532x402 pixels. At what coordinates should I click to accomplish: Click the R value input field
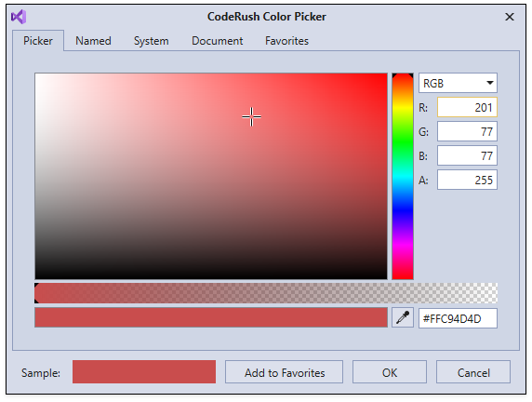(x=467, y=107)
